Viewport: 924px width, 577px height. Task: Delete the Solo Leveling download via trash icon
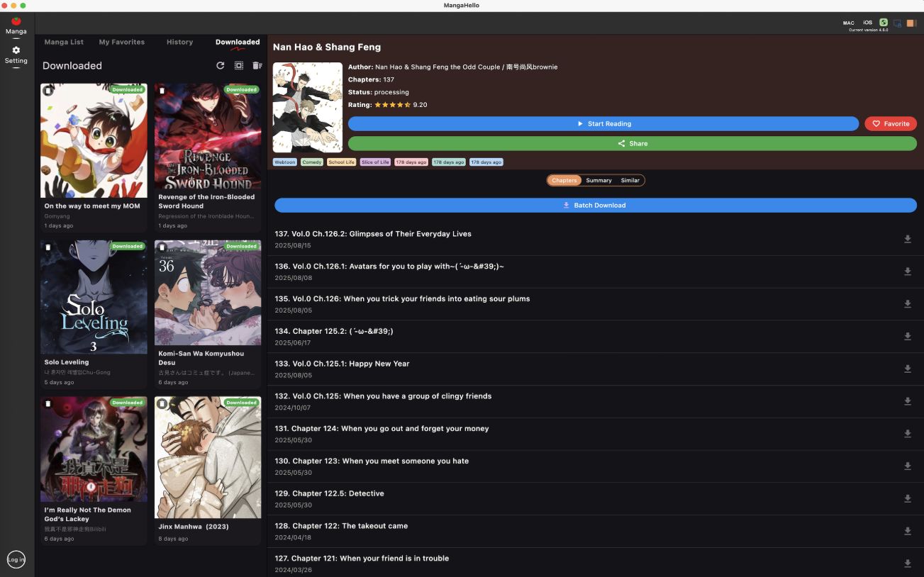[x=48, y=247]
